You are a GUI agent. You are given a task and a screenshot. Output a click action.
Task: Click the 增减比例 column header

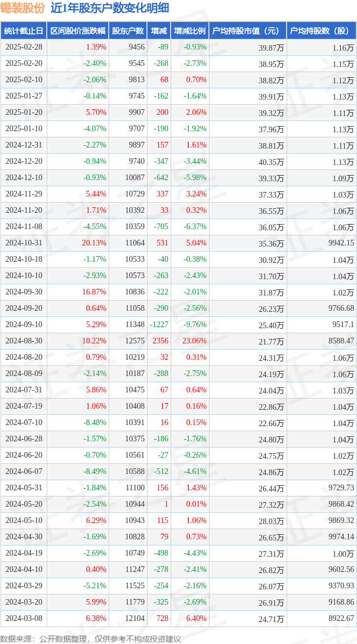pos(190,31)
